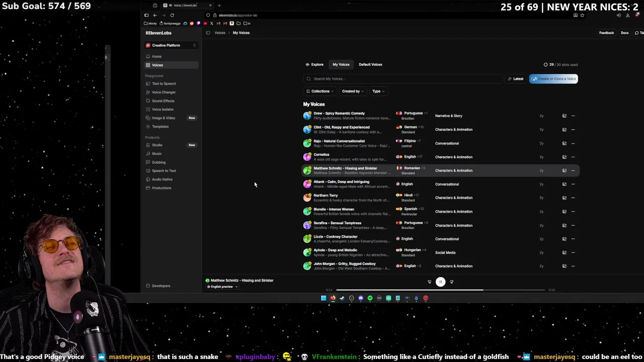Open Home in the sidebar
Screen dimensions: 644x362
(171, 56)
